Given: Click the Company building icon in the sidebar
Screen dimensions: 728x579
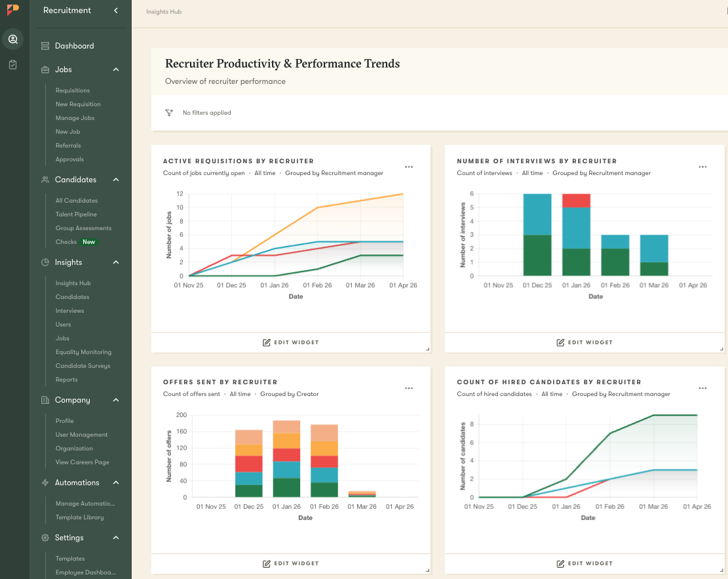Looking at the screenshot, I should [45, 400].
